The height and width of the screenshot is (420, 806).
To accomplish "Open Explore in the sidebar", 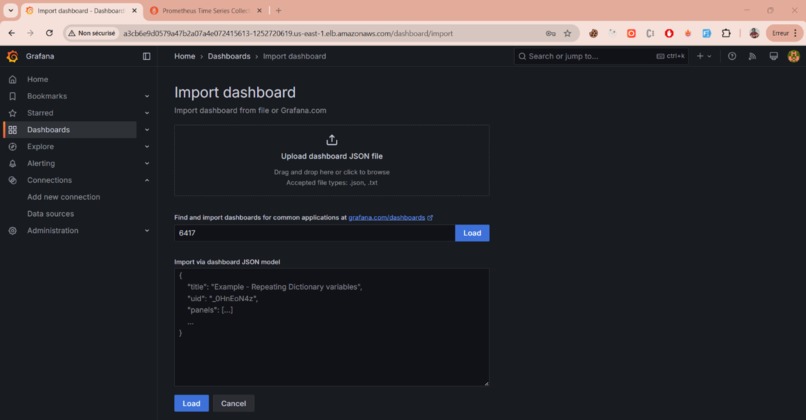I will coord(41,147).
